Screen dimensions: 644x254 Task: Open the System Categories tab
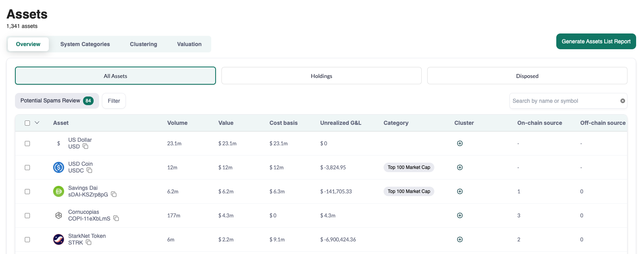[85, 44]
